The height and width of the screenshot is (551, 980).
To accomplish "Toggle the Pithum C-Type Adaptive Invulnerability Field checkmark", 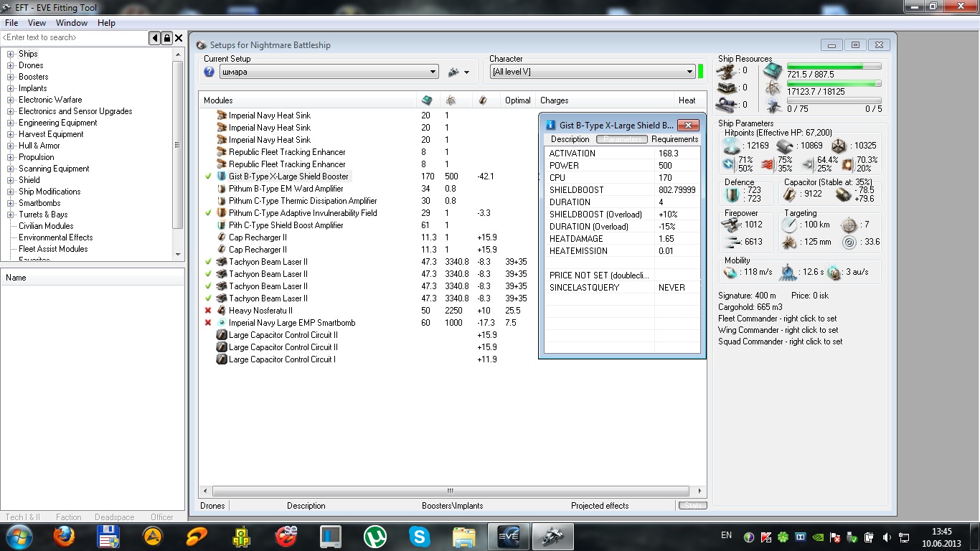I will coord(208,213).
